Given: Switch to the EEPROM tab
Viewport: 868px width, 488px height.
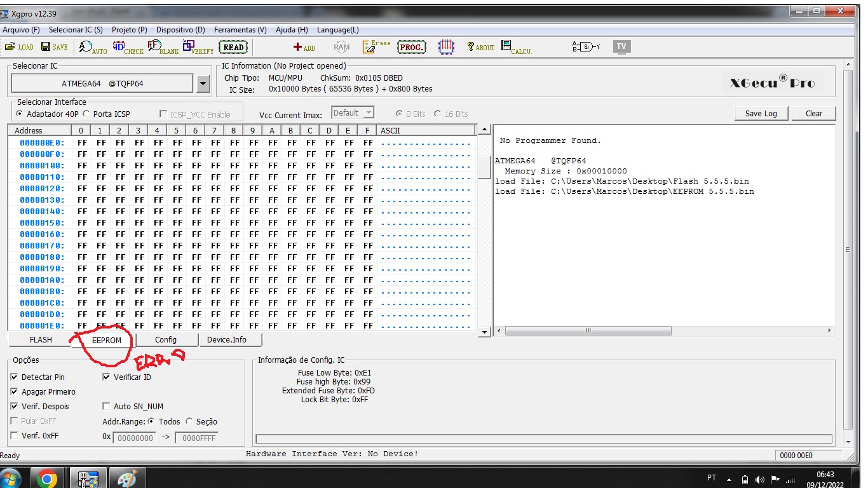Looking at the screenshot, I should click(106, 340).
